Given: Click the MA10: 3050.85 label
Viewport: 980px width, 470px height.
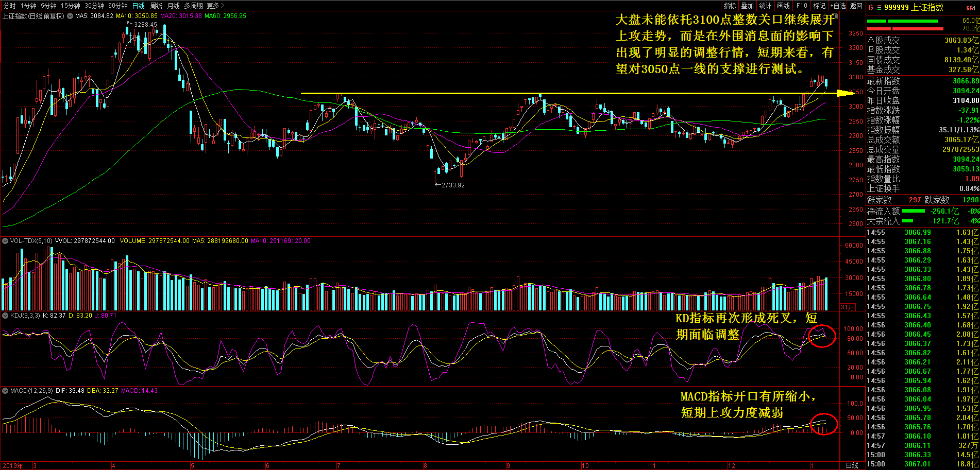Looking at the screenshot, I should 137,16.
